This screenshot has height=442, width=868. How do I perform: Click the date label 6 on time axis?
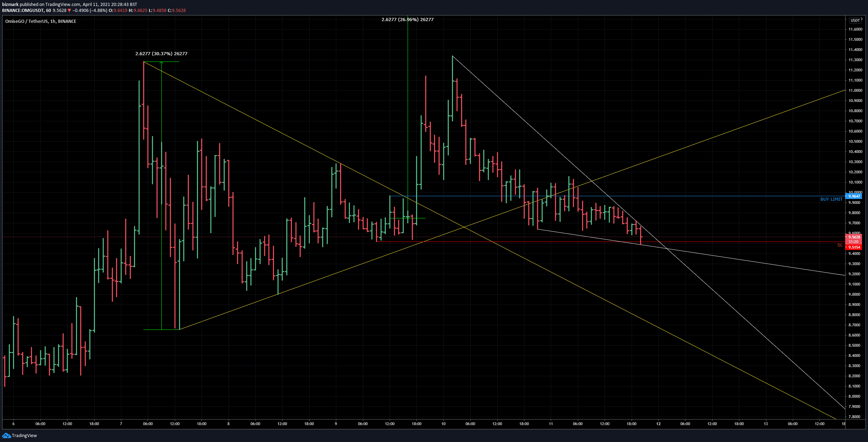[x=13, y=424]
